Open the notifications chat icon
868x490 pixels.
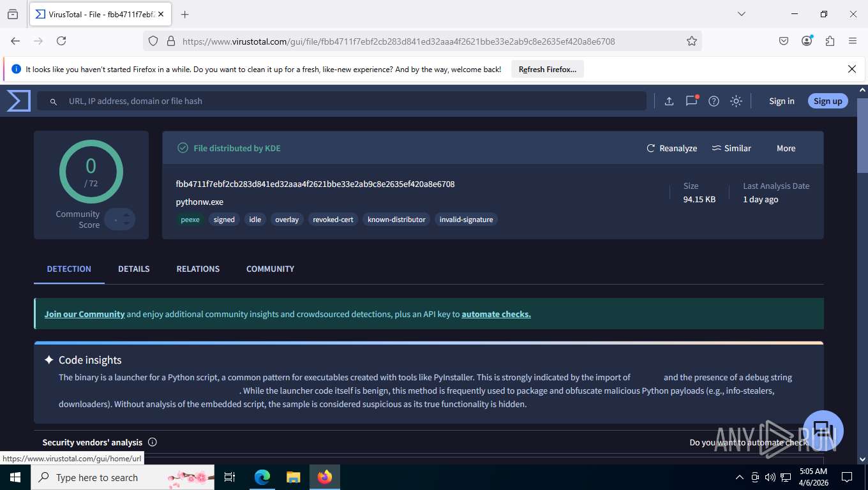click(691, 101)
